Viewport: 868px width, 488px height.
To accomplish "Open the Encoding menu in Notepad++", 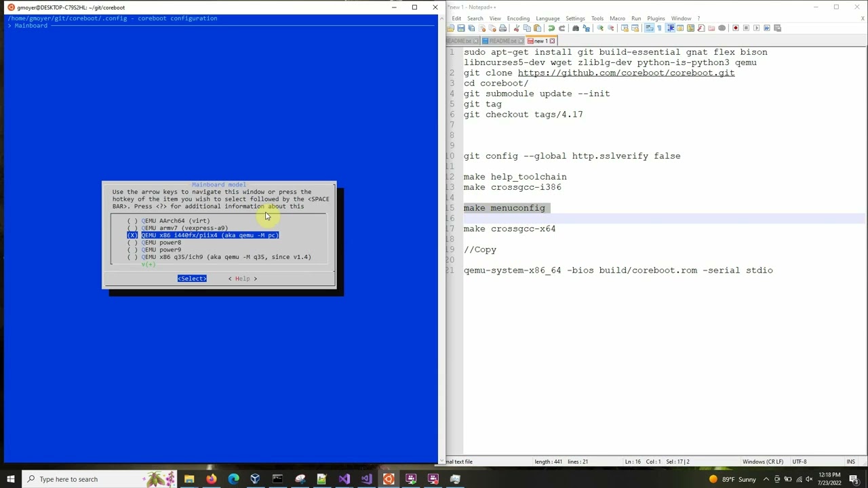I will pos(518,18).
